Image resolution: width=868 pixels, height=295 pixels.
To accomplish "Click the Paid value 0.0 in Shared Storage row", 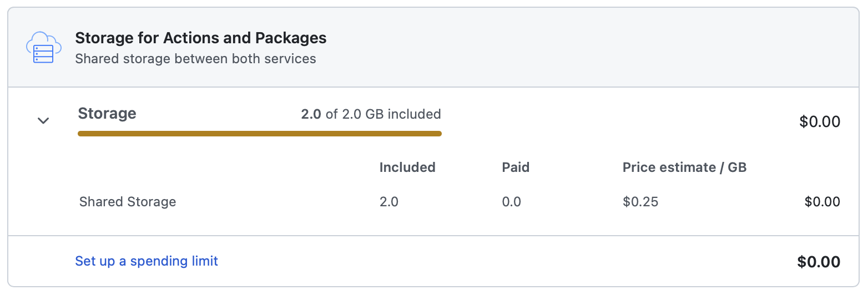I will [x=512, y=202].
